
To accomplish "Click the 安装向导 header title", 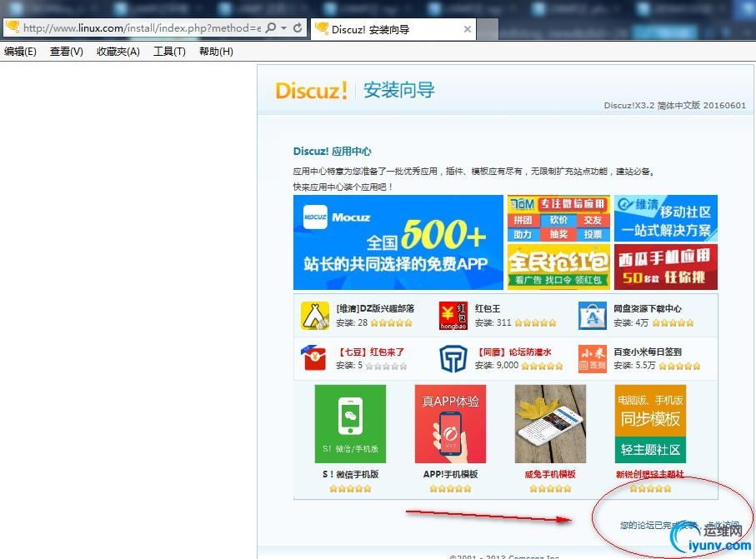I will click(x=398, y=90).
